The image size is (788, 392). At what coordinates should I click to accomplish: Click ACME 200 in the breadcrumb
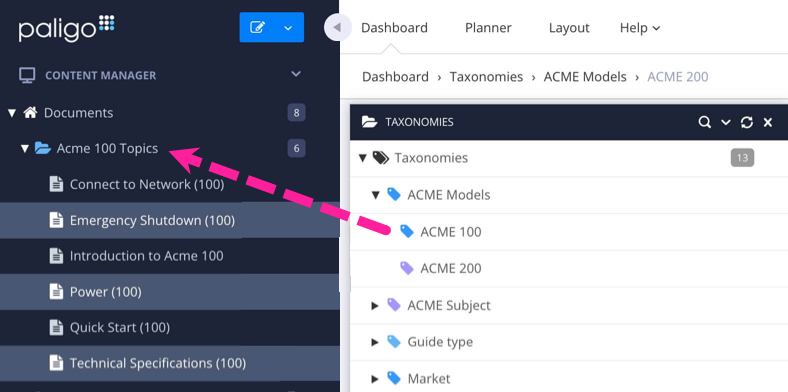click(678, 77)
